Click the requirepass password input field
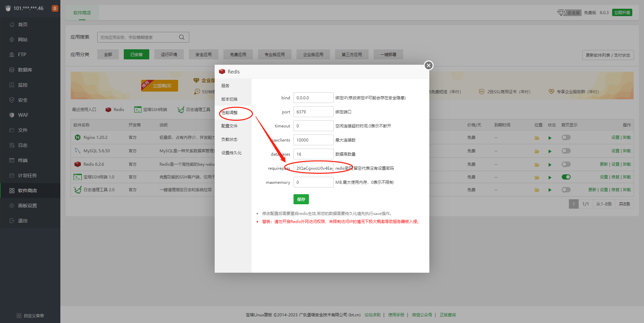This screenshot has width=644, height=323. coord(313,168)
